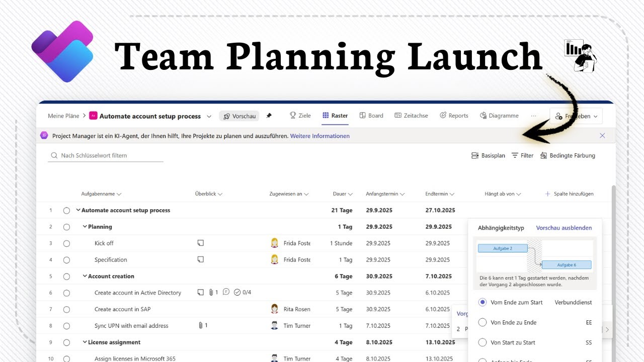Viewport: 644px width, 362px height.
Task: Open the Überblick column dropdown
Action: click(220, 194)
